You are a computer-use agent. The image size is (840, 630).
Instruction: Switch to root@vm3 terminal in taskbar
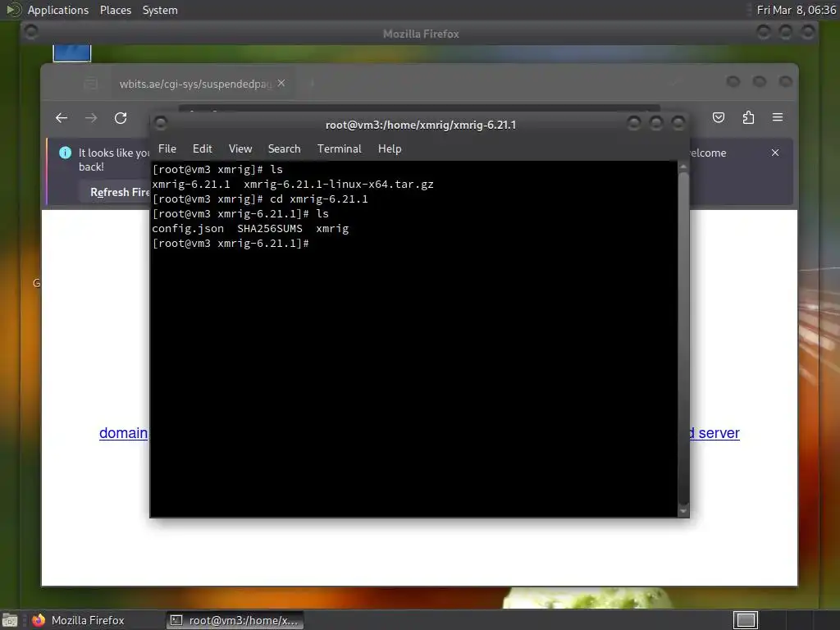(235, 620)
